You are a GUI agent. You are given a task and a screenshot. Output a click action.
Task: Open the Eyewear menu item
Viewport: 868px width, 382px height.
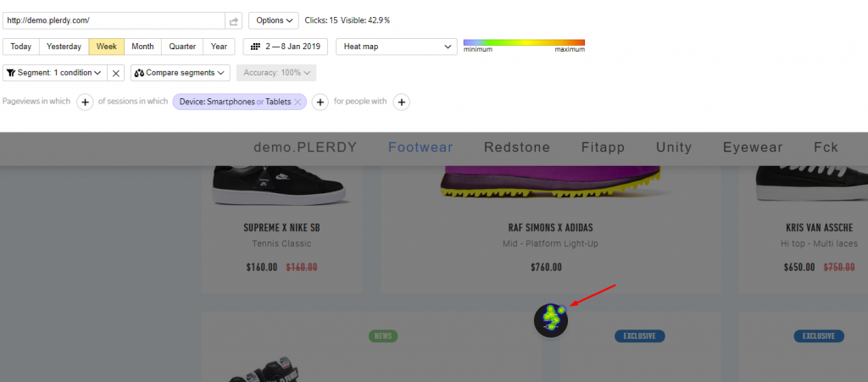[753, 147]
